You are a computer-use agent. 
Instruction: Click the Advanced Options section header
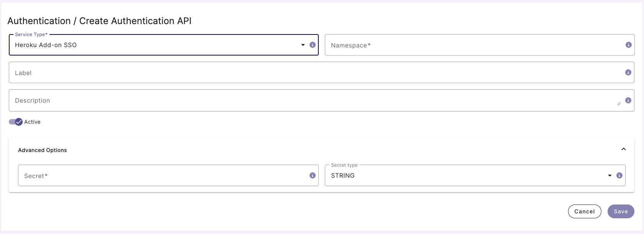click(x=43, y=150)
